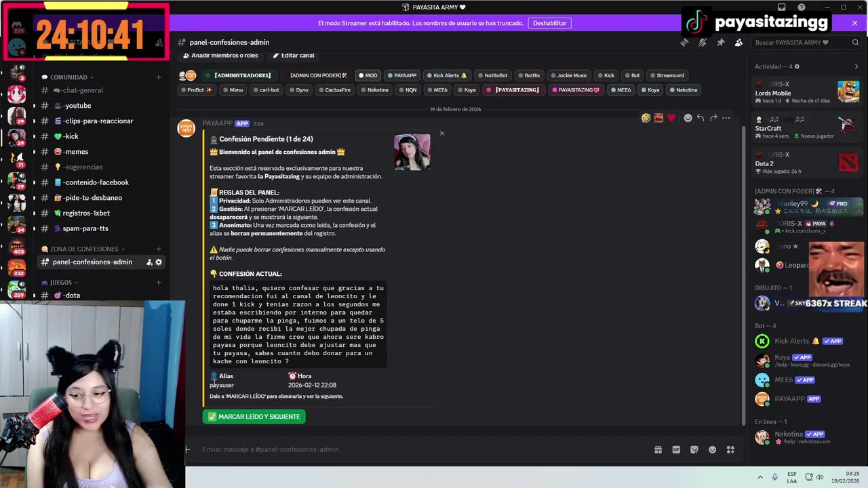Add the laughing emoji reaction
The height and width of the screenshot is (488, 868).
point(646,118)
